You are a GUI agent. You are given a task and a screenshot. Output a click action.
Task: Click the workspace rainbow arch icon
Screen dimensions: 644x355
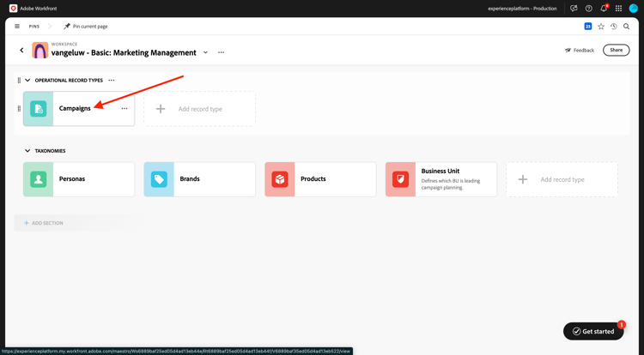[x=40, y=51]
